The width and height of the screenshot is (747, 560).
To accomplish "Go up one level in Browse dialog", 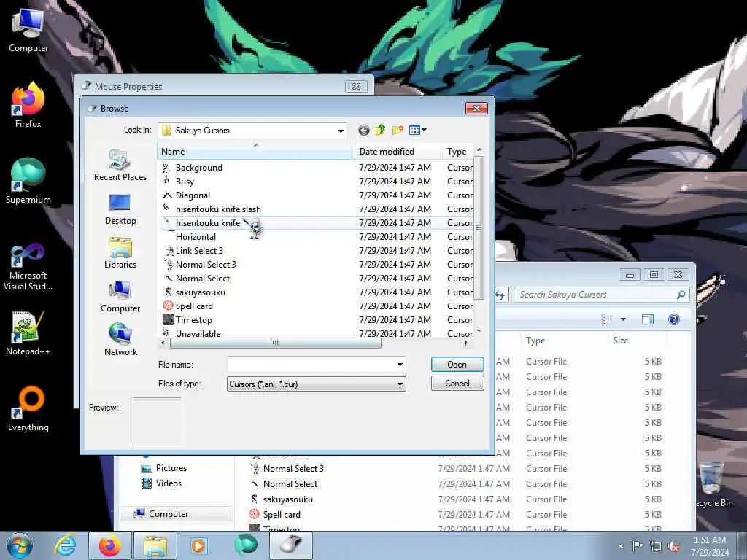I will (380, 130).
